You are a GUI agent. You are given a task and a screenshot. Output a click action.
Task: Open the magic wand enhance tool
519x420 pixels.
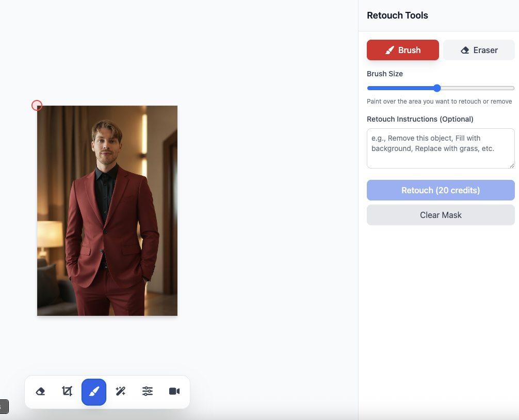[121, 392]
